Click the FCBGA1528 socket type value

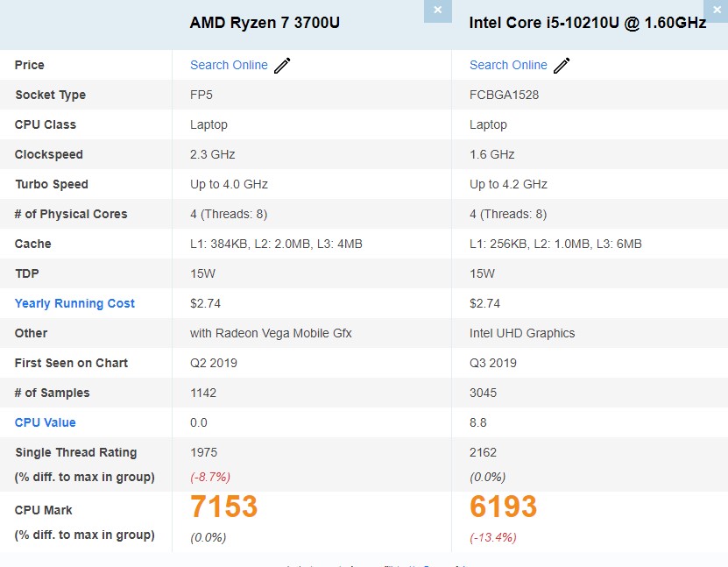pyautogui.click(x=505, y=95)
